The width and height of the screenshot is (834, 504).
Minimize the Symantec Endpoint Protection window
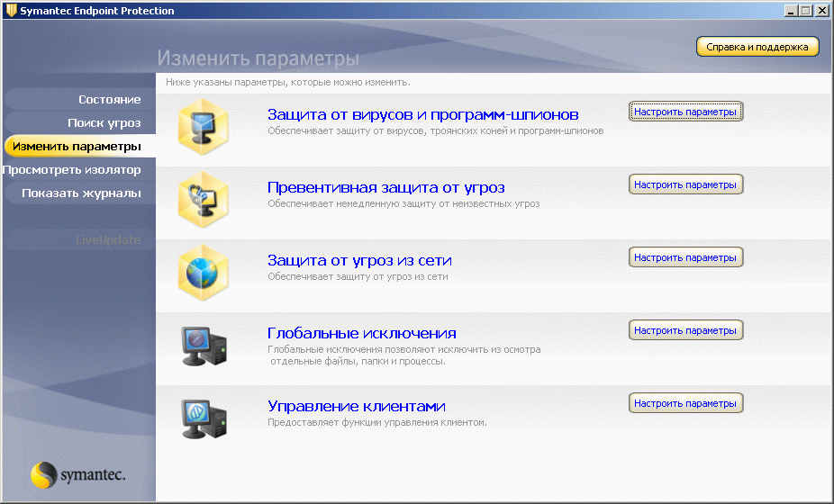tap(792, 10)
